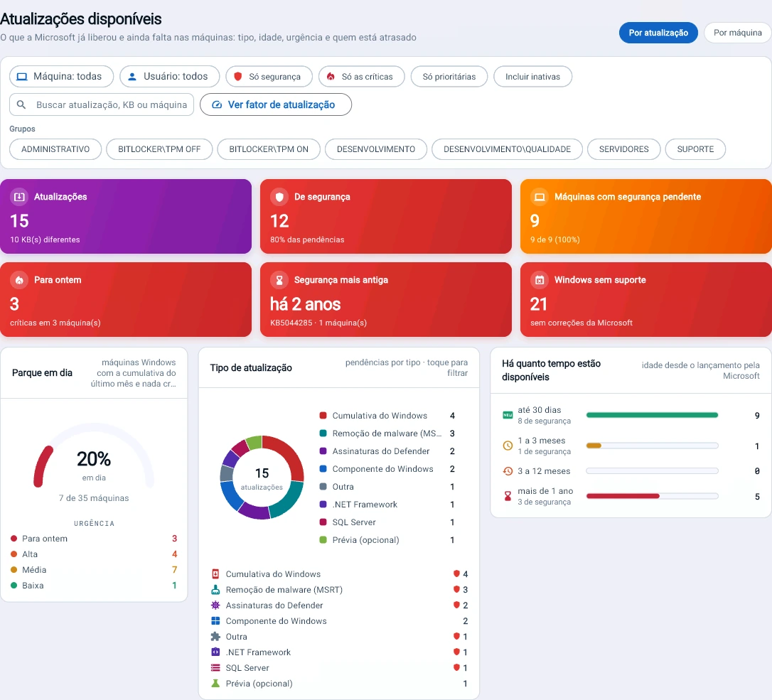The image size is (772, 700).
Task: Click the puzzle piece icon for Outra
Action: (215, 637)
